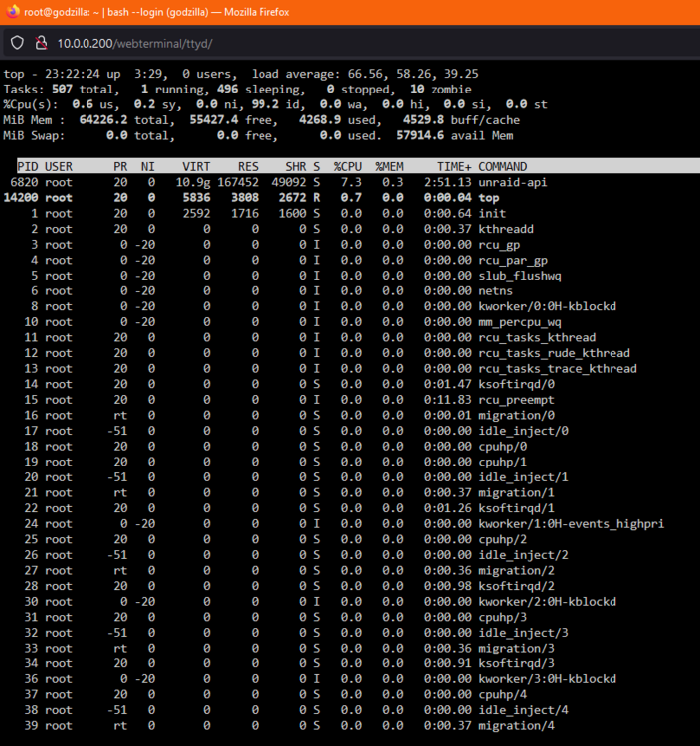Click the 10.9g VIRT value
The width and height of the screenshot is (700, 746).
coord(193,182)
